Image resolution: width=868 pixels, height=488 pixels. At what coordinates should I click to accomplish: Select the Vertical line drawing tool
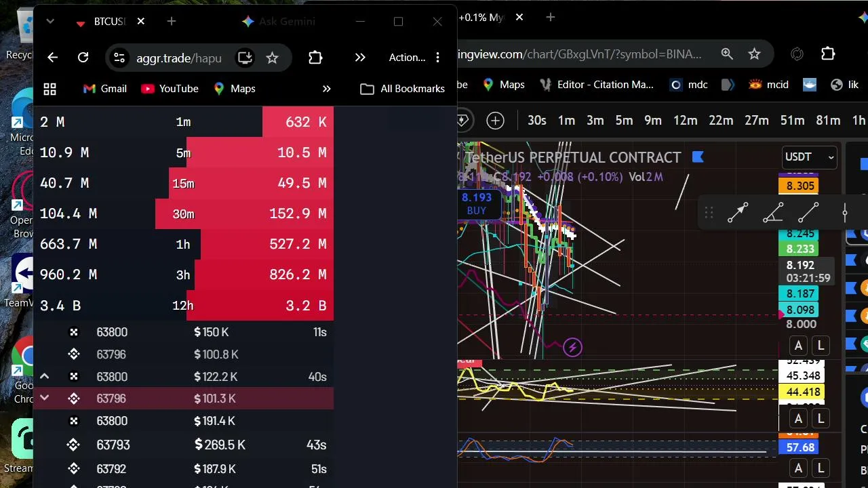point(844,213)
